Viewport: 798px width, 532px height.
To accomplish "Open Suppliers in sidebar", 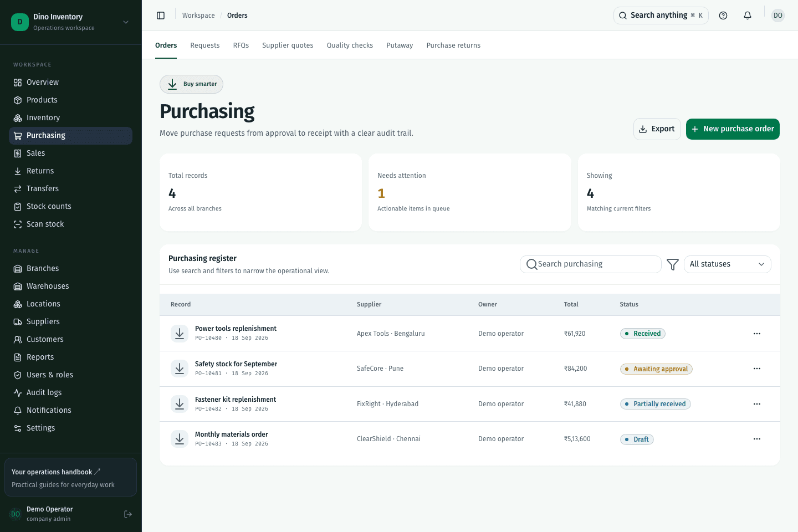I will tap(70, 321).
